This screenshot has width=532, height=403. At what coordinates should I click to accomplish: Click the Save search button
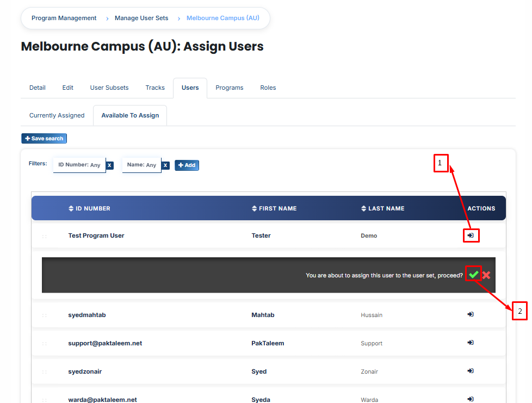[44, 138]
